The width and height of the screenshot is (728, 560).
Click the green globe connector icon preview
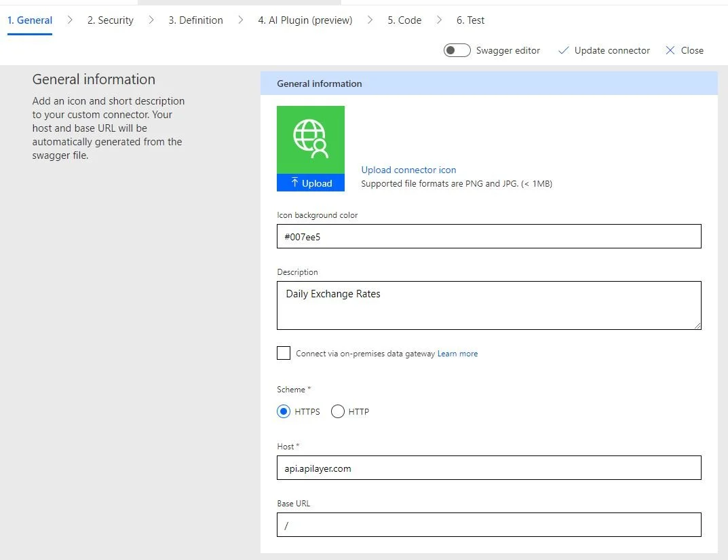pos(311,138)
